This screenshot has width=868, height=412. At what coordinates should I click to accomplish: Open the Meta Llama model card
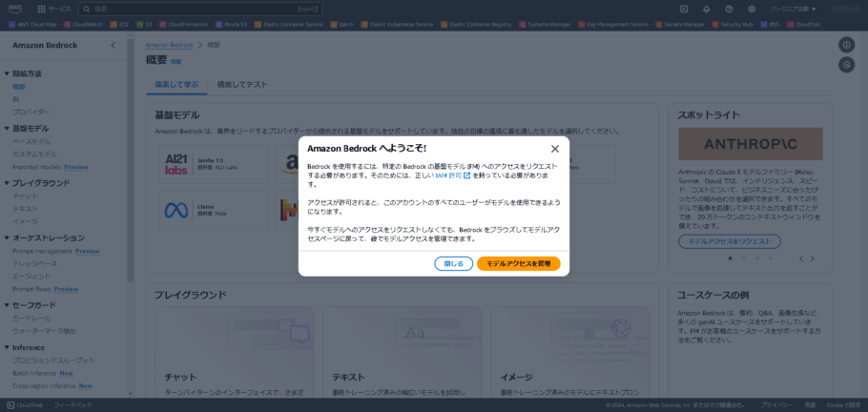coord(213,211)
